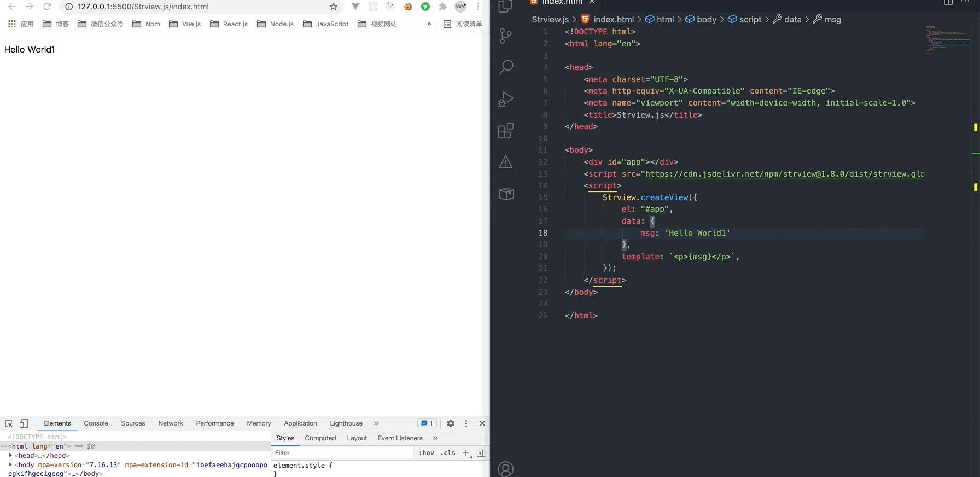Open the Chrome profile avatar
Viewport: 980px width, 477px height.
(460, 7)
